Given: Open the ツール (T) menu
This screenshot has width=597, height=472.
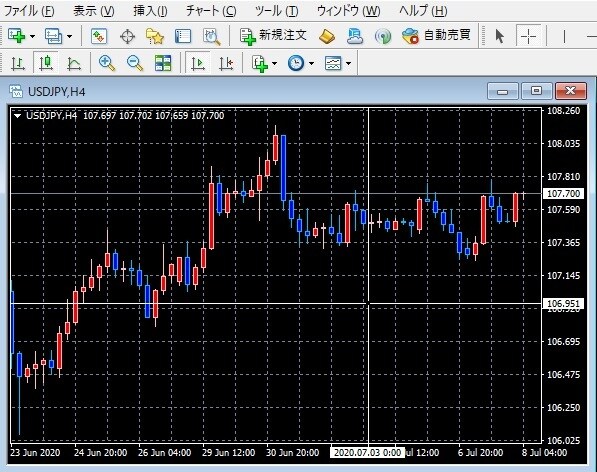Looking at the screenshot, I should point(276,11).
